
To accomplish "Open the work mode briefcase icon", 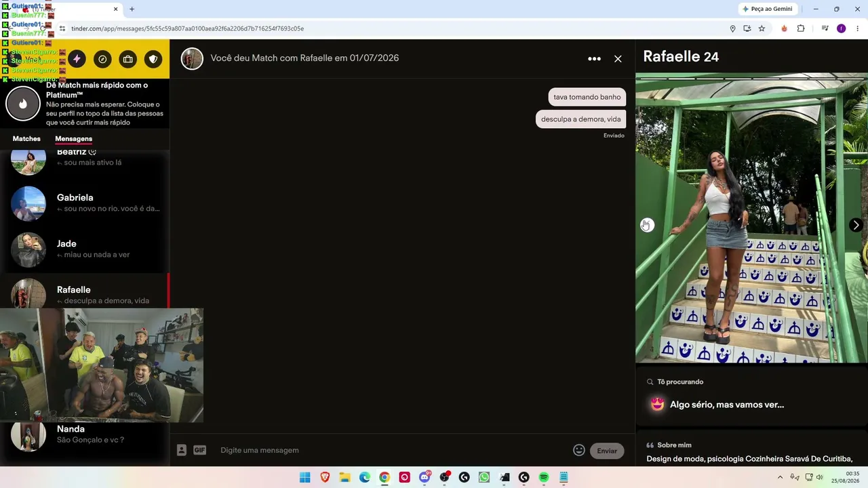I will [128, 59].
